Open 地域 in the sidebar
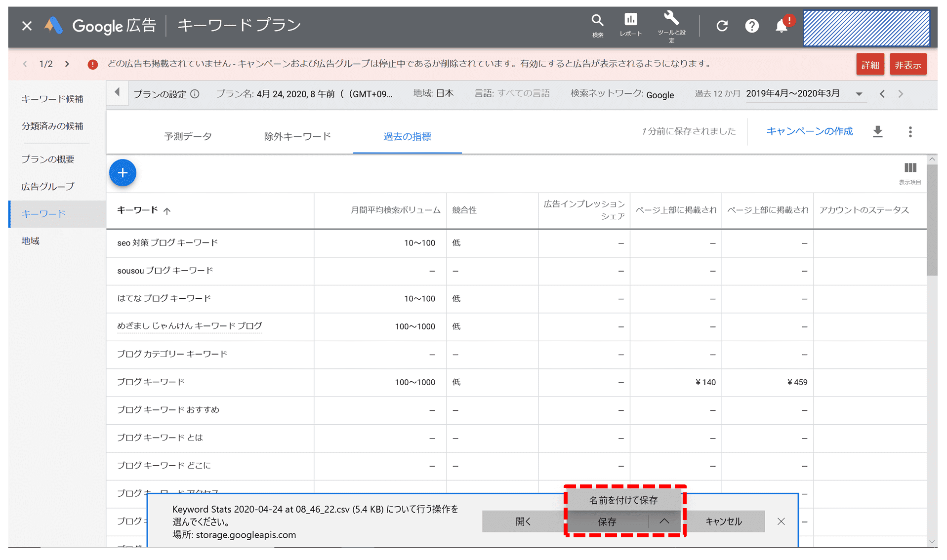The width and height of the screenshot is (947, 560). point(31,241)
